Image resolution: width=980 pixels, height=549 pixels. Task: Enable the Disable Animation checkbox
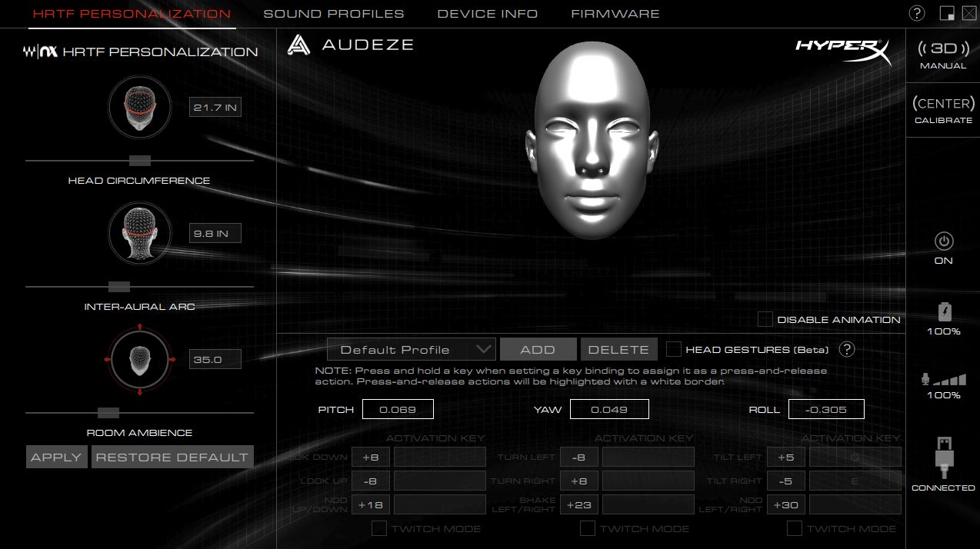765,319
